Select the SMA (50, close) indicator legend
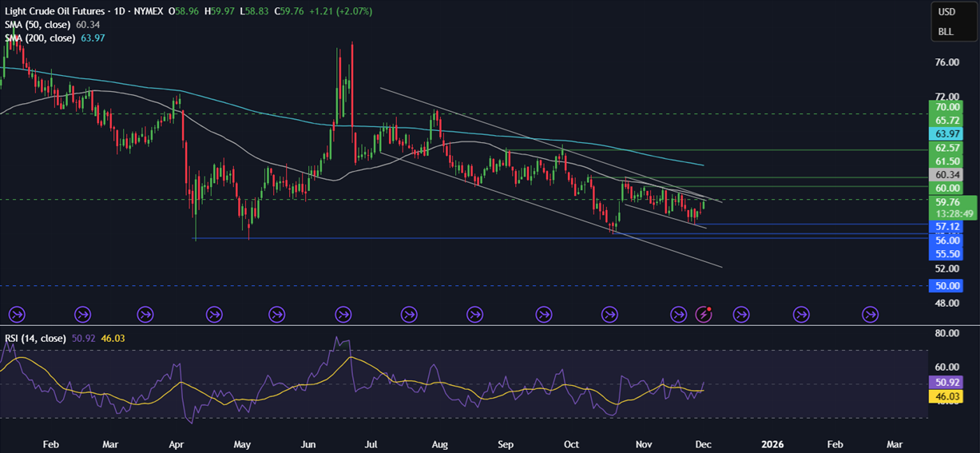980x453 pixels. 38,25
